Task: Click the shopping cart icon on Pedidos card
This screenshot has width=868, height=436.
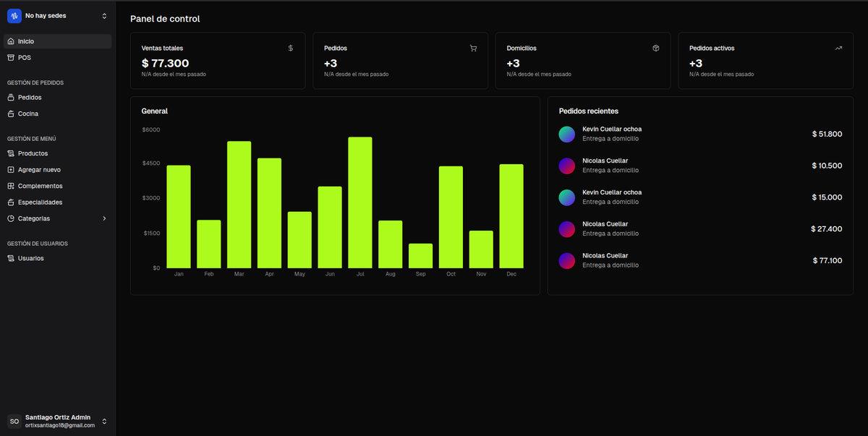Action: tap(473, 48)
